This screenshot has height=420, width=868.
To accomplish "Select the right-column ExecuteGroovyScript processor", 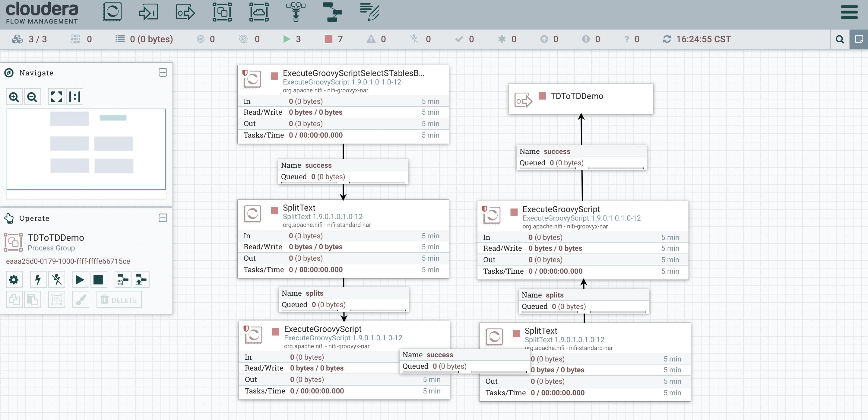I will click(x=583, y=240).
